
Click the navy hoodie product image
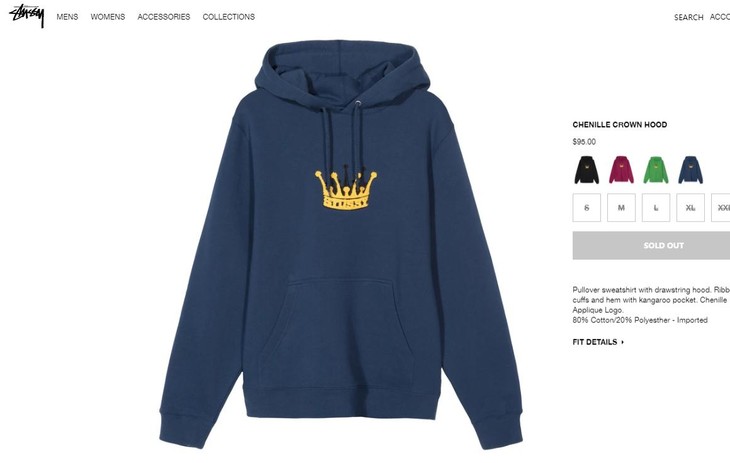(x=341, y=245)
